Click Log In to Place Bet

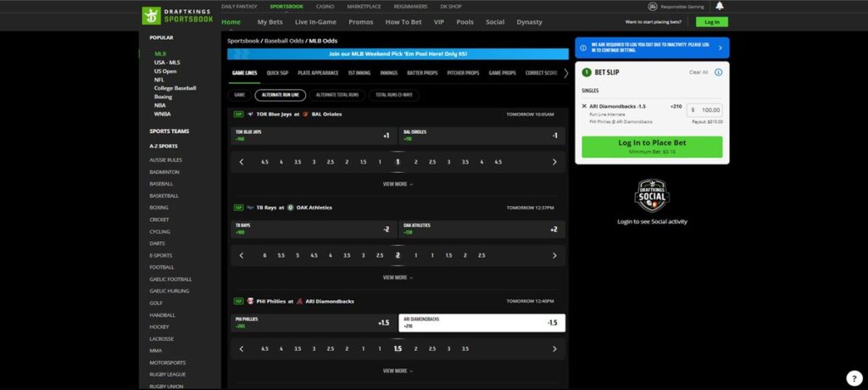tap(652, 147)
